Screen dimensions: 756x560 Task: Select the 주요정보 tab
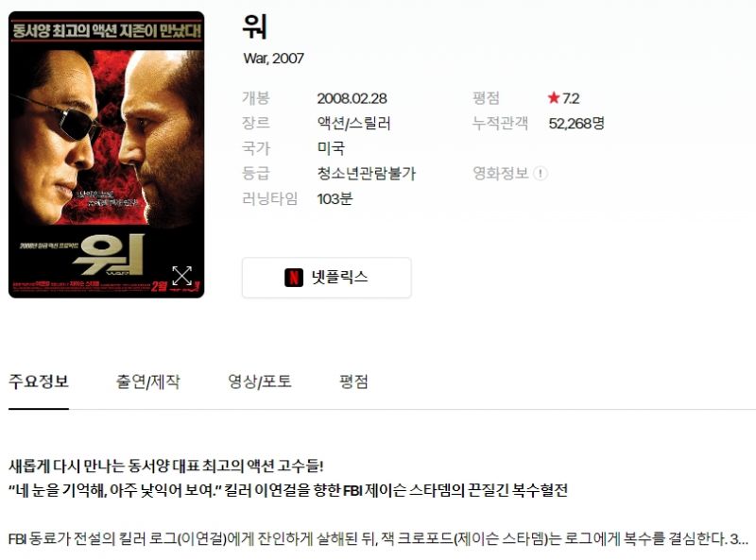(x=39, y=382)
